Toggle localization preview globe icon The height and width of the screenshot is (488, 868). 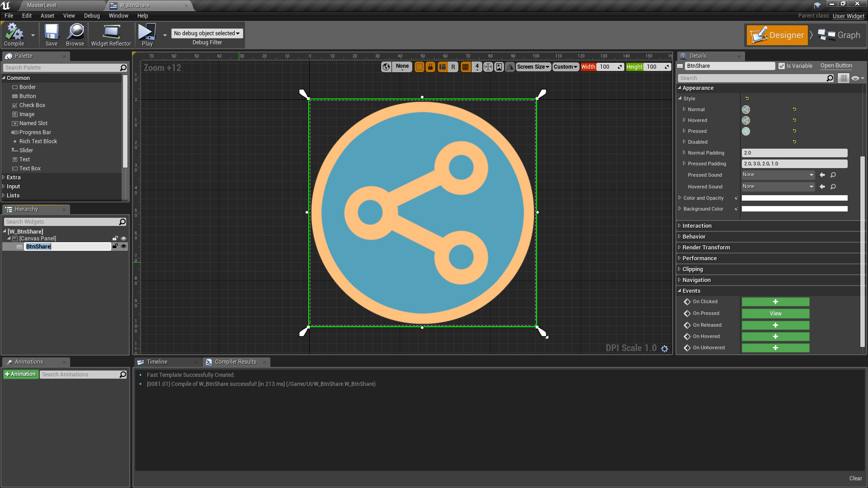click(386, 67)
